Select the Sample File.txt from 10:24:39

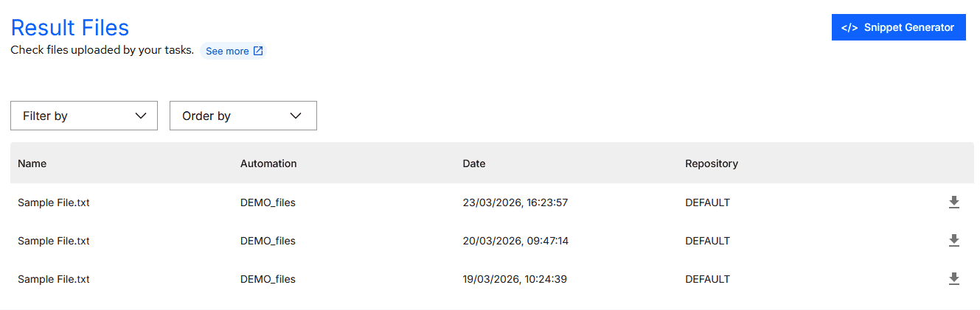(54, 279)
